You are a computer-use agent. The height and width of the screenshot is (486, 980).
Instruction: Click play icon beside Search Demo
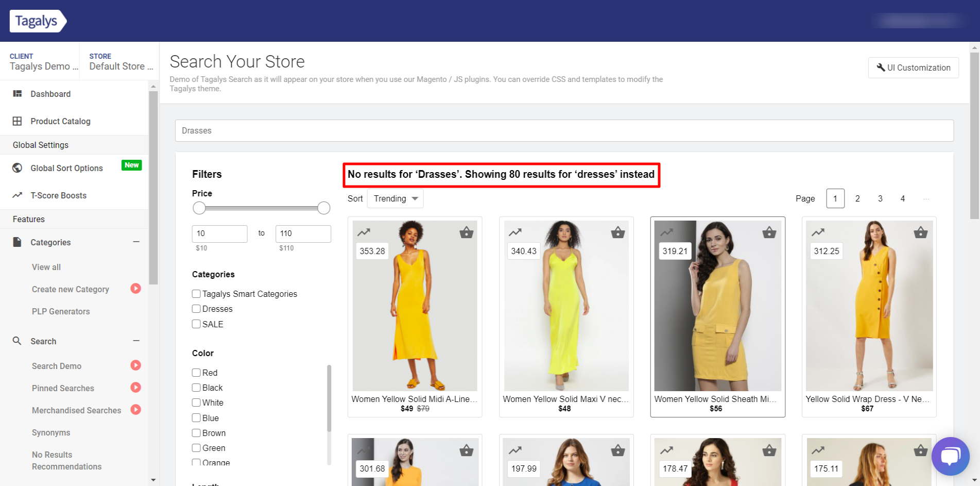[x=135, y=365]
